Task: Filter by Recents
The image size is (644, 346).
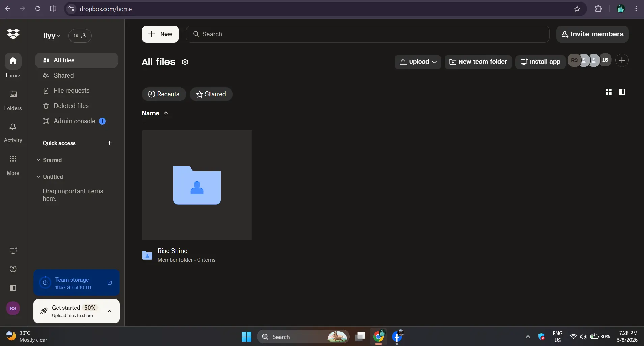Action: click(164, 94)
